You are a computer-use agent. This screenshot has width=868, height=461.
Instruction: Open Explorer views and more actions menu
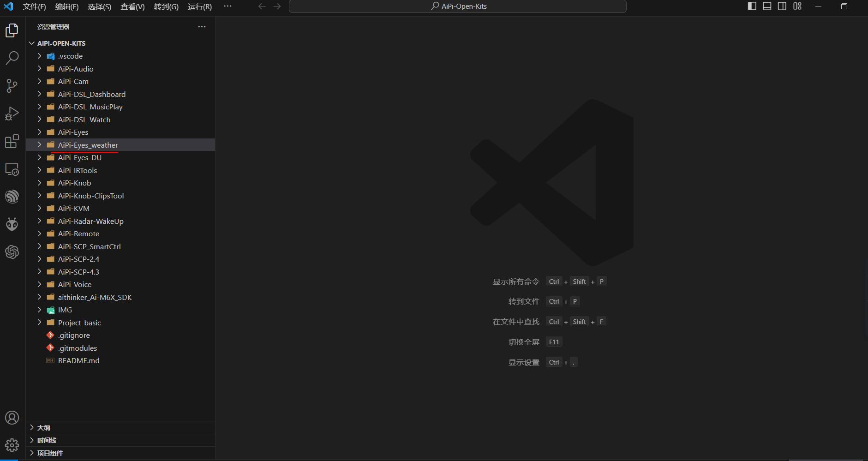pyautogui.click(x=202, y=27)
